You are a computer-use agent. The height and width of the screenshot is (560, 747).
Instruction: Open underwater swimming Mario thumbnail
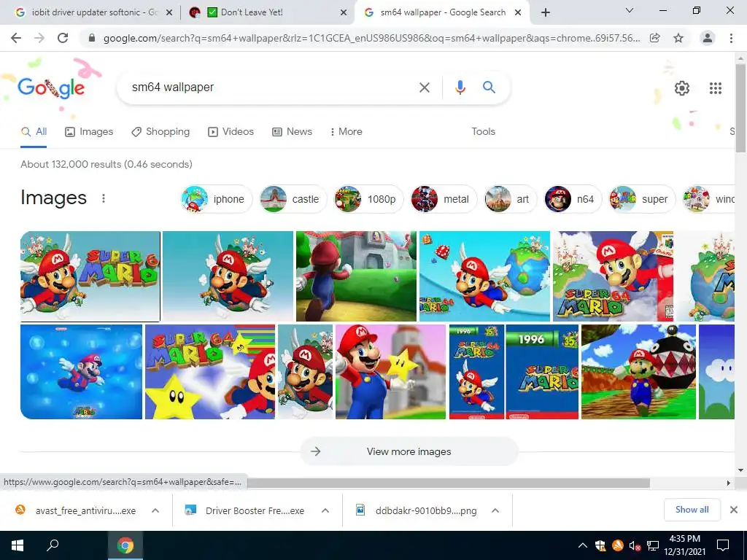pyautogui.click(x=81, y=372)
